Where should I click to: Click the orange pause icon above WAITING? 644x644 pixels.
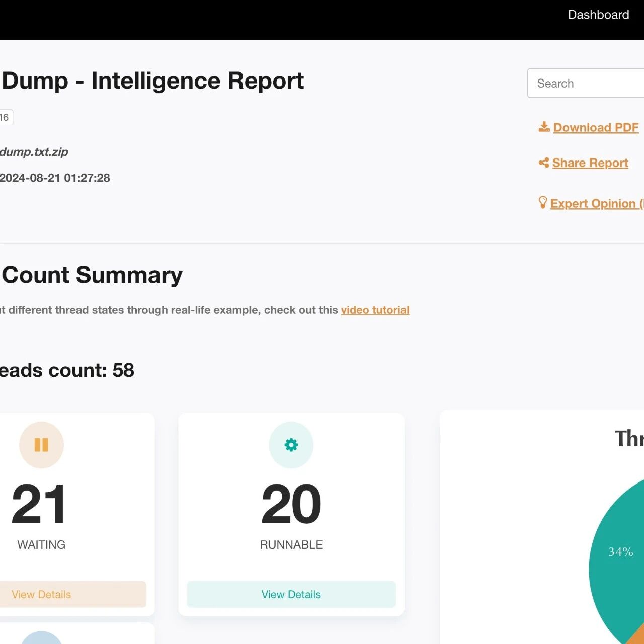click(x=41, y=445)
